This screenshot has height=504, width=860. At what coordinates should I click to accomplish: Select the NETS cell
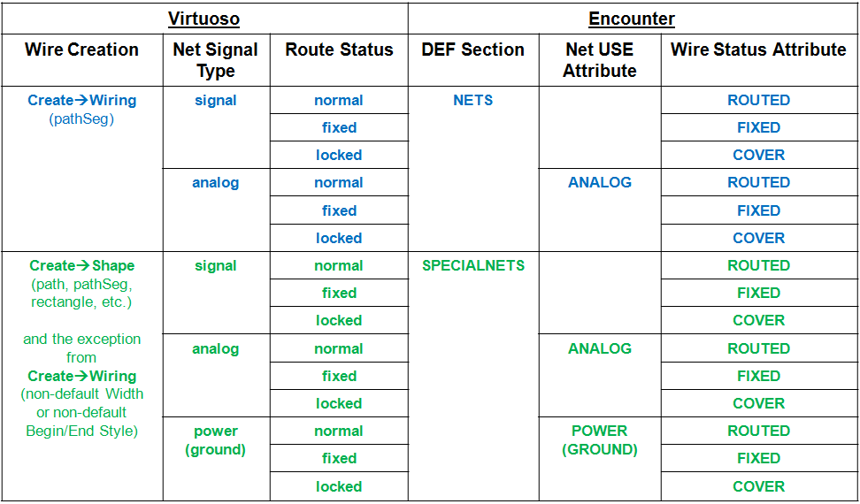[x=473, y=101]
